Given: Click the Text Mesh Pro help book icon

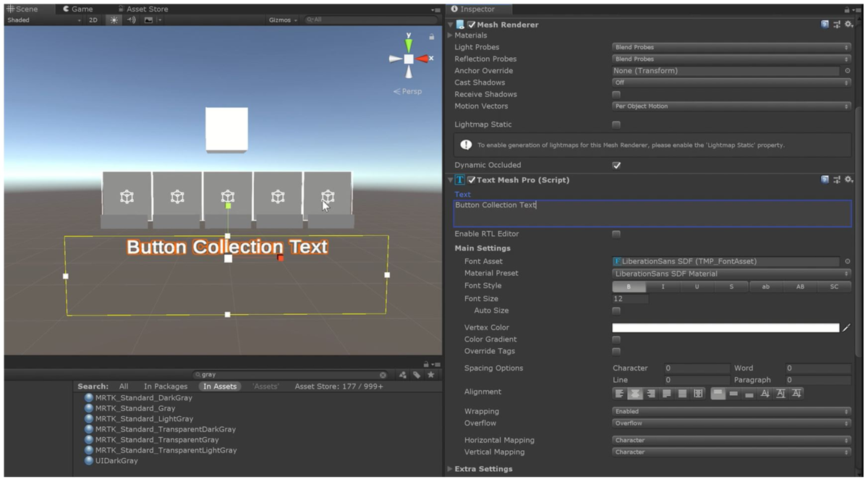Looking at the screenshot, I should pos(825,179).
